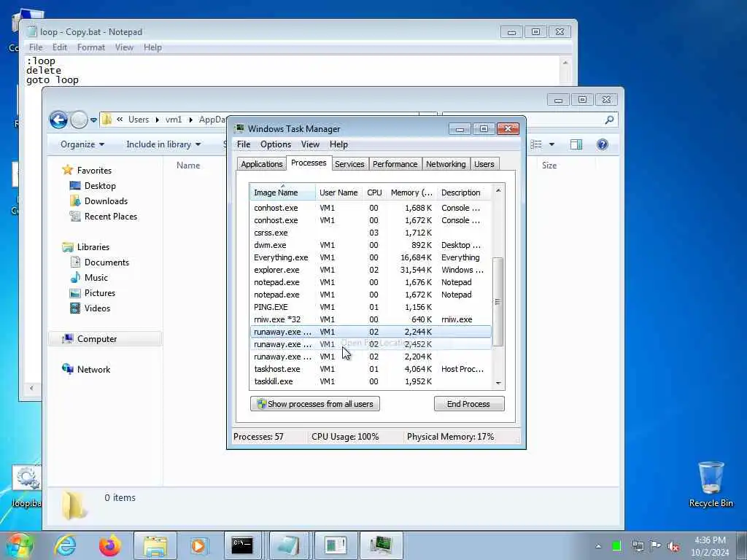The height and width of the screenshot is (560, 747).
Task: Switch to the Networking tab
Action: (446, 164)
